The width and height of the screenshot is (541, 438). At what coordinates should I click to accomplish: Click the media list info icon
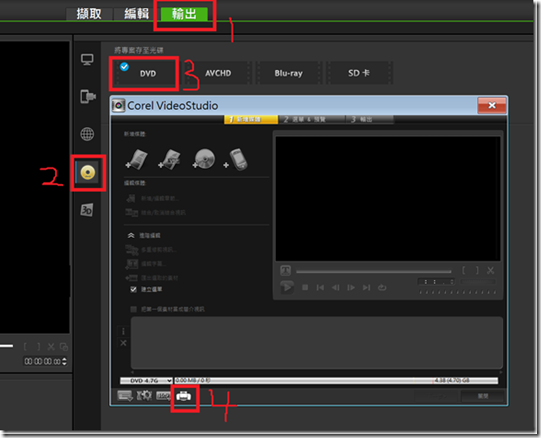123,332
